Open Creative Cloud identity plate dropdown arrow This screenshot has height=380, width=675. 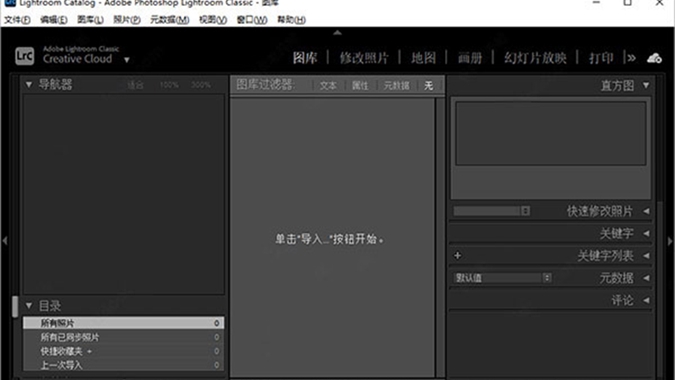[x=127, y=60]
